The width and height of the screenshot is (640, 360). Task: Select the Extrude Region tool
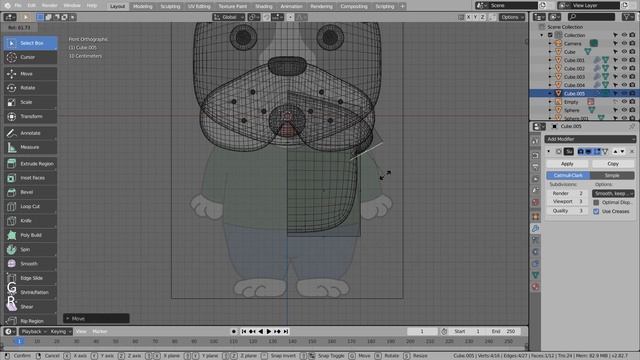(x=30, y=164)
